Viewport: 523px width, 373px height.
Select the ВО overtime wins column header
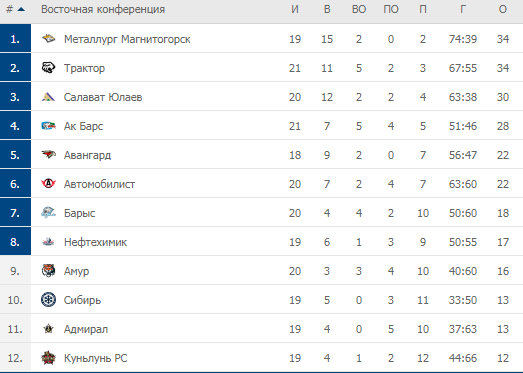tap(359, 9)
